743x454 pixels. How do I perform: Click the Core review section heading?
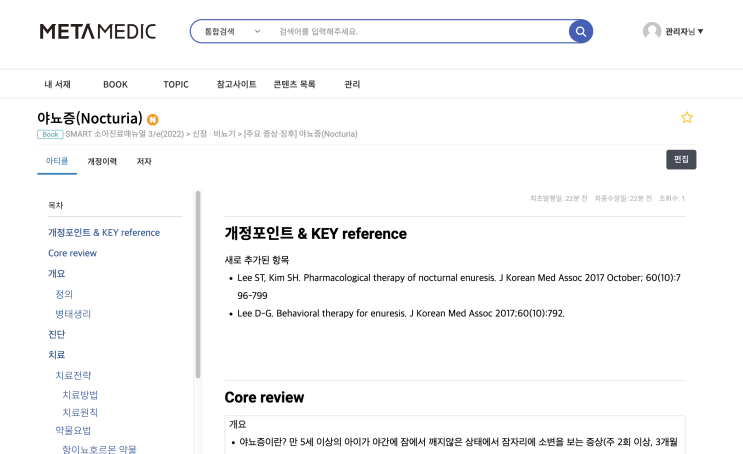(x=264, y=397)
